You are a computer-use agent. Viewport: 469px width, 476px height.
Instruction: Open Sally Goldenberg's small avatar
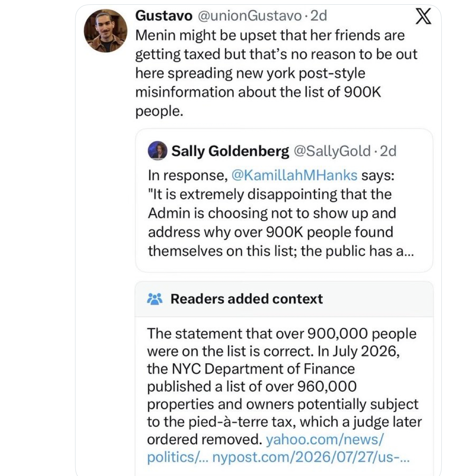click(157, 151)
